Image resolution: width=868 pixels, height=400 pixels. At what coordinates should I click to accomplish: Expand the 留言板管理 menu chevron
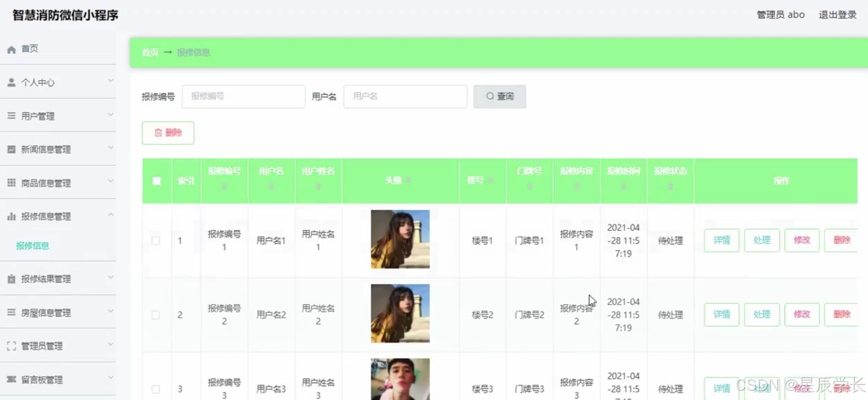pyautogui.click(x=111, y=377)
